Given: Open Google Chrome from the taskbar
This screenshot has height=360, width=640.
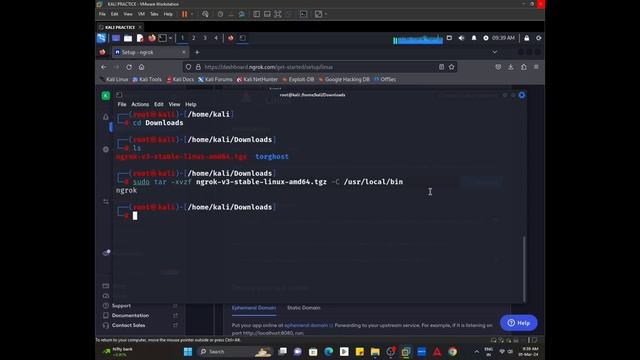Looking at the screenshot, I should [x=452, y=351].
